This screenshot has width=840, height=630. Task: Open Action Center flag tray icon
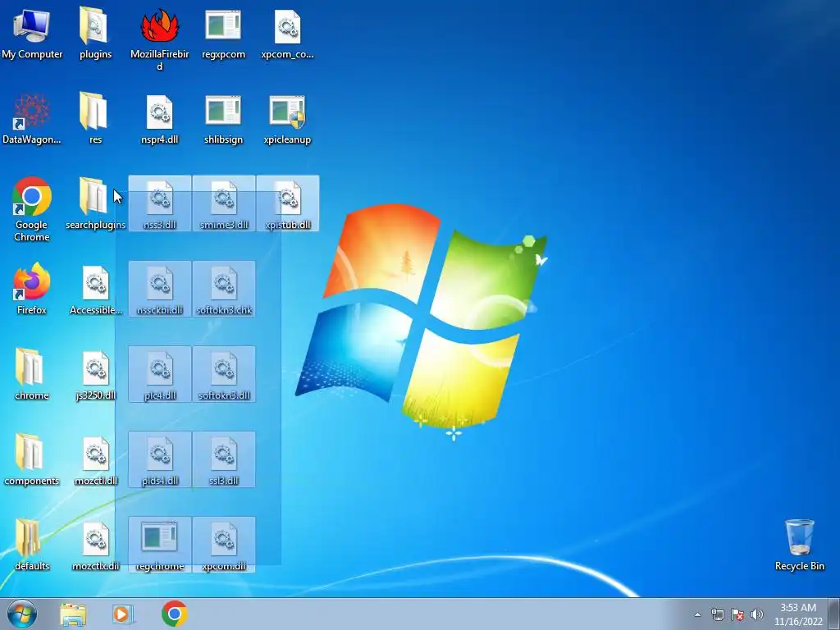[x=737, y=614]
